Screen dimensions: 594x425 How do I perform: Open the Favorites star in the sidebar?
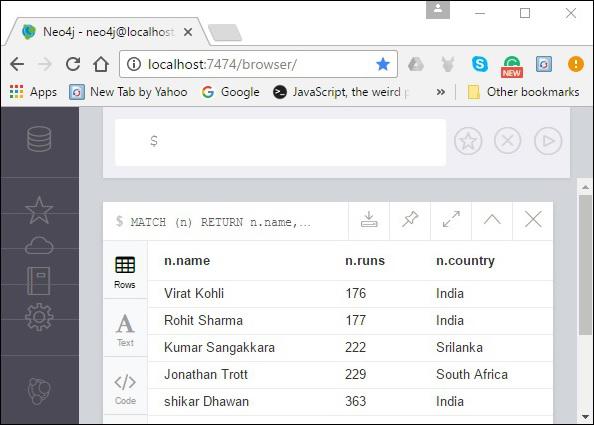[x=39, y=210]
